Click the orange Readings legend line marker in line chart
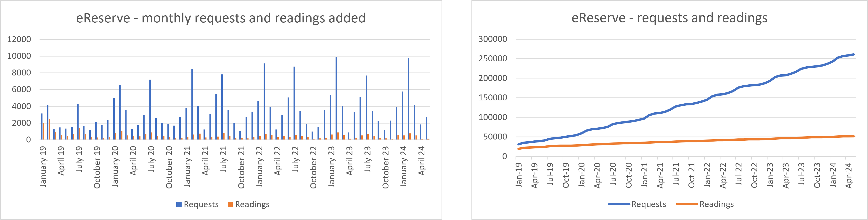The width and height of the screenshot is (868, 220). click(x=687, y=204)
